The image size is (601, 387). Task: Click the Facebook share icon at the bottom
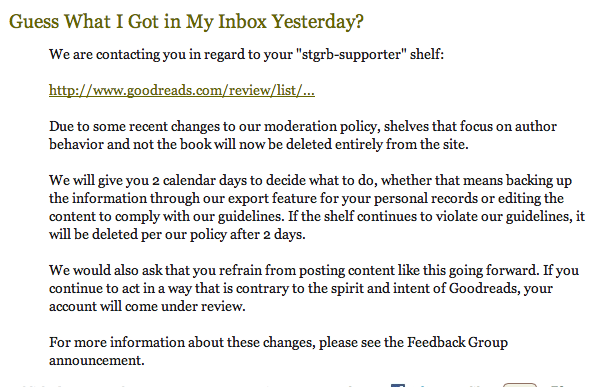click(x=398, y=385)
